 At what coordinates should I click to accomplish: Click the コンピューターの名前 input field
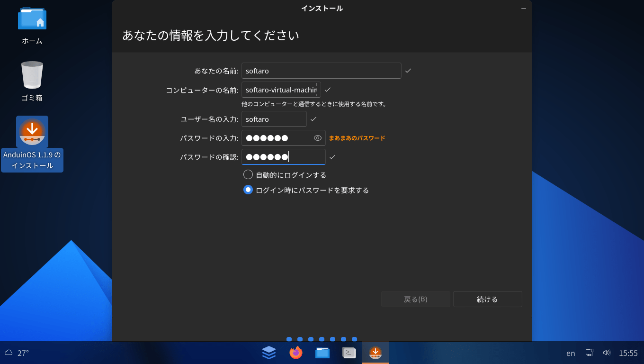281,90
